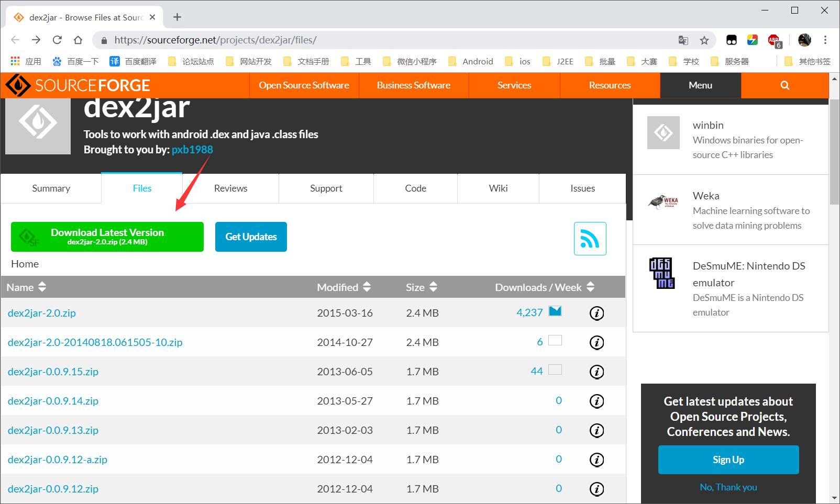Click the Get Updates button
Viewport: 840px width, 504px height.
(x=251, y=237)
